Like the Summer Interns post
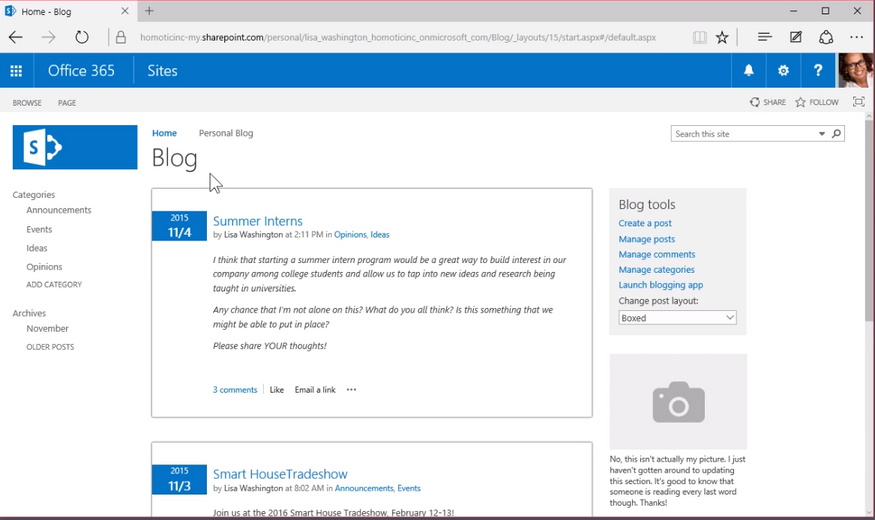The image size is (875, 520). coord(277,389)
